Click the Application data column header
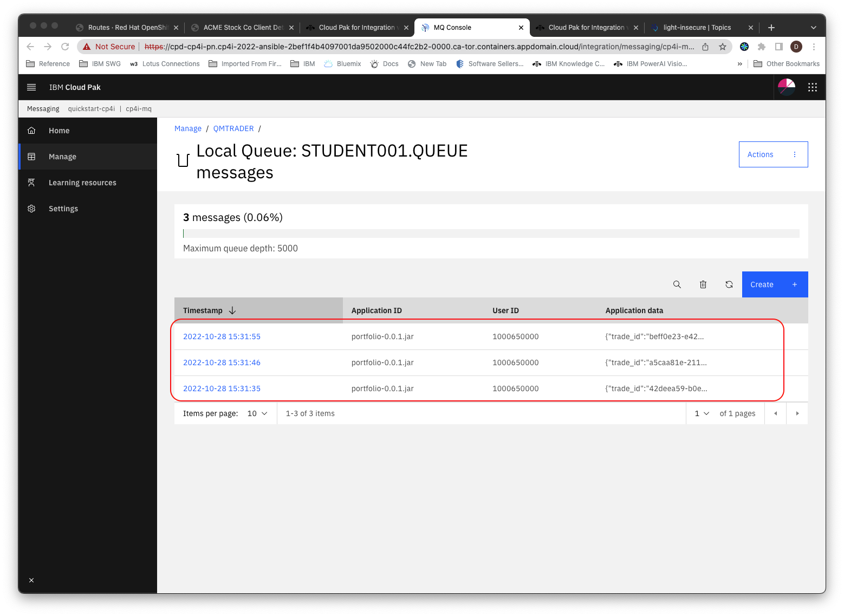Screen dimensions: 844x616 [634, 310]
